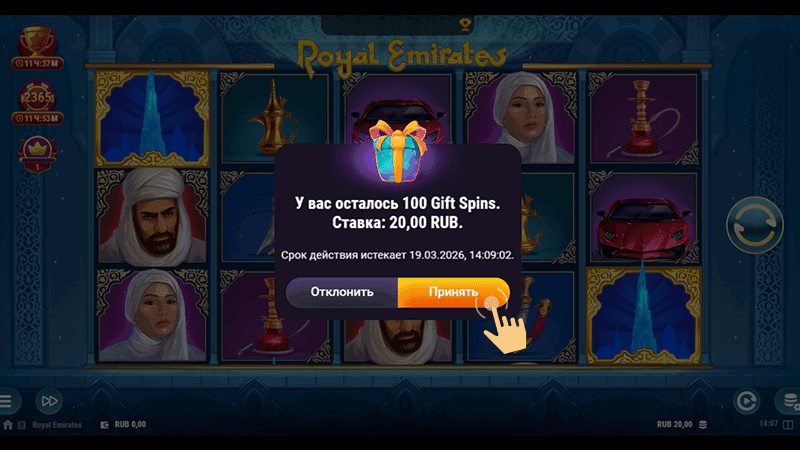Image resolution: width=800 pixels, height=450 pixels.
Task: Open bet settings with the coin stack icon
Action: (x=790, y=401)
